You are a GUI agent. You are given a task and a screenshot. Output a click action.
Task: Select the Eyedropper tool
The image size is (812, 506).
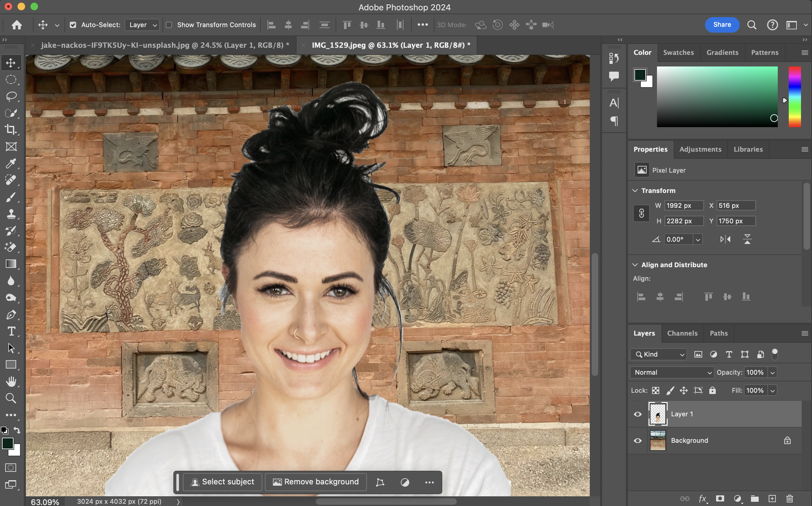(11, 164)
